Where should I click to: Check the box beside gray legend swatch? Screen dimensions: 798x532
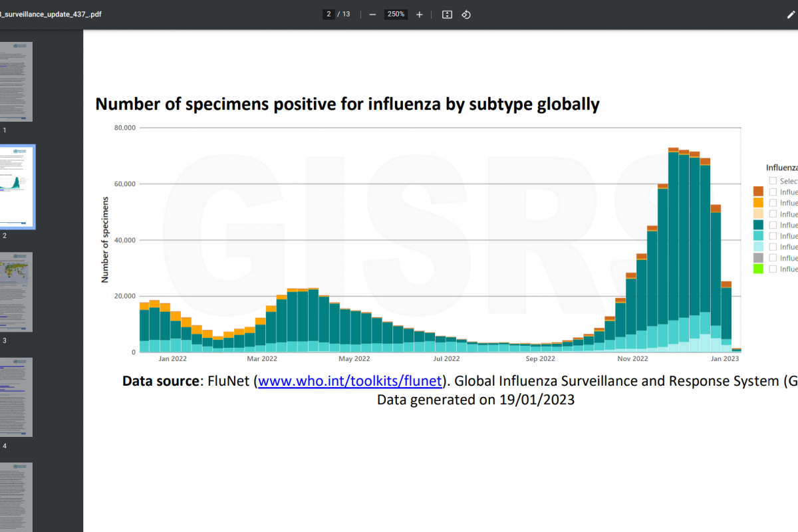point(773,258)
